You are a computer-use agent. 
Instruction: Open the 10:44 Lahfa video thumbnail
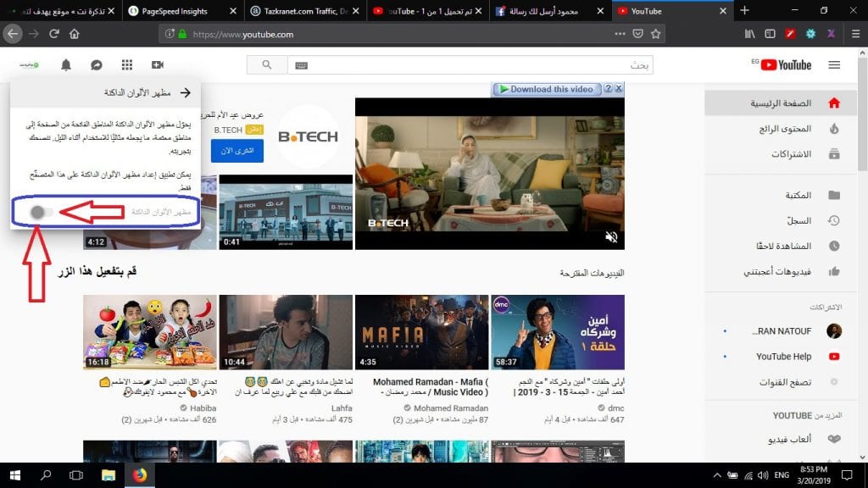point(286,332)
